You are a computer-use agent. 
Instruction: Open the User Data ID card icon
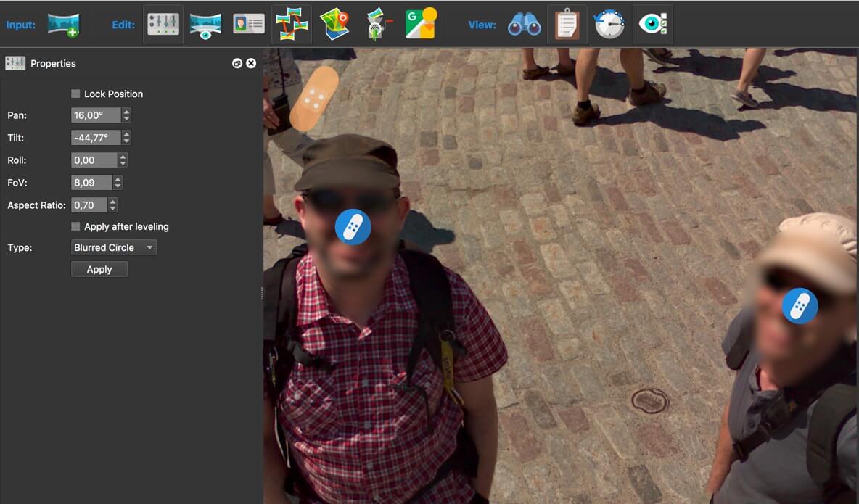pos(249,24)
